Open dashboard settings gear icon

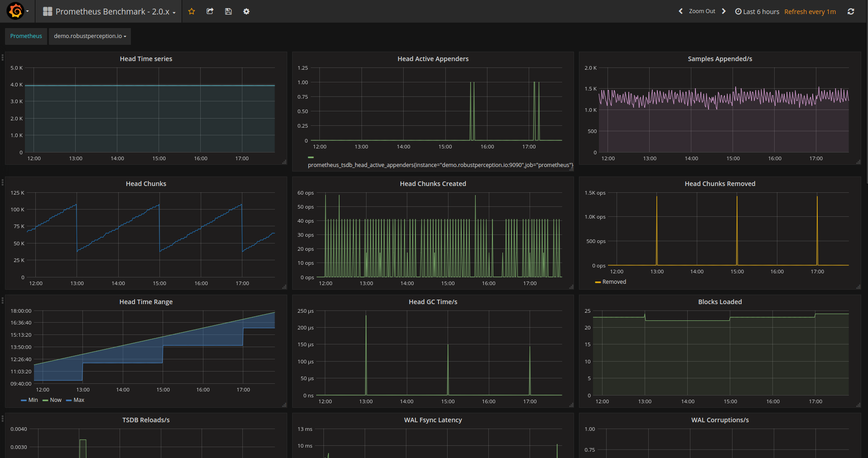coord(246,11)
